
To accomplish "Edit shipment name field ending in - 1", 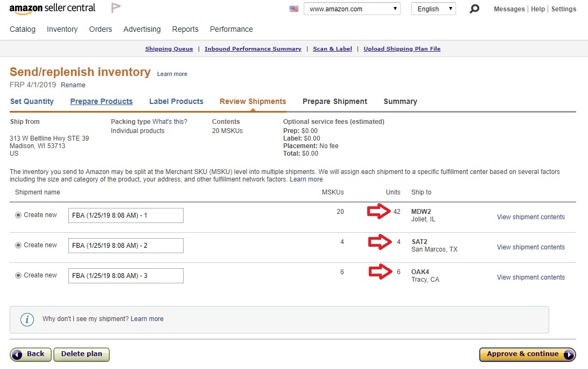I will click(126, 215).
